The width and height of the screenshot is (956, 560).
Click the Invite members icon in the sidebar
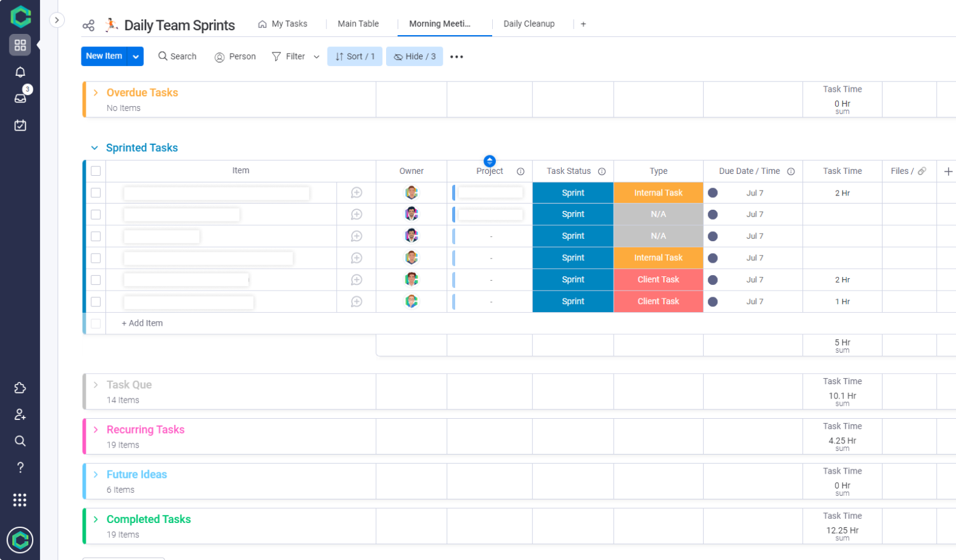tap(20, 414)
